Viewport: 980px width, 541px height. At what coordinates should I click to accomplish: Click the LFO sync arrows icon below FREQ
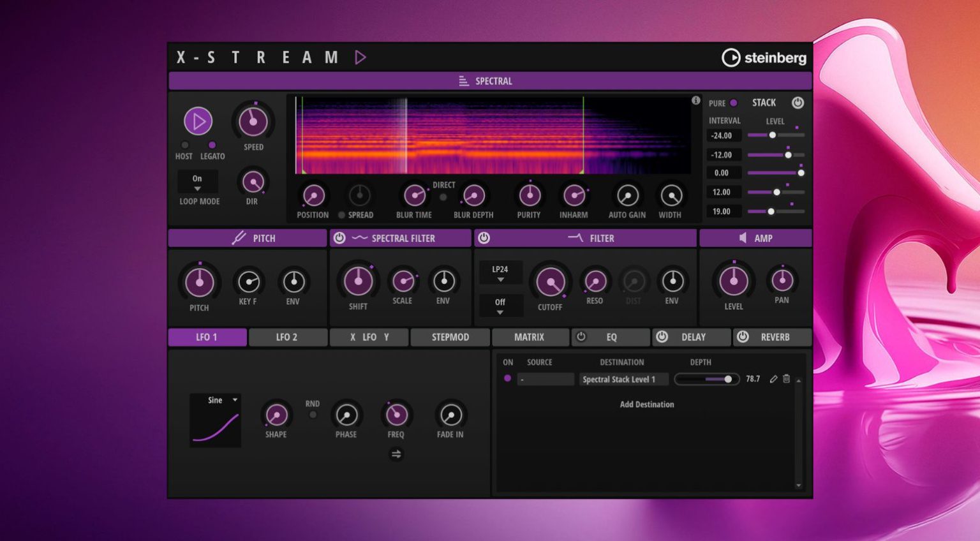[396, 454]
